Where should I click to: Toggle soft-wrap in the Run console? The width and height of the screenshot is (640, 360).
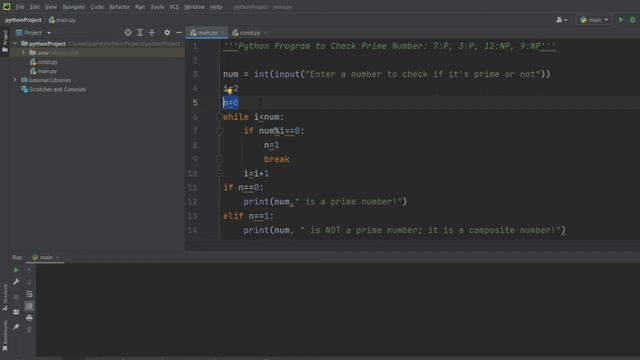pos(29,294)
